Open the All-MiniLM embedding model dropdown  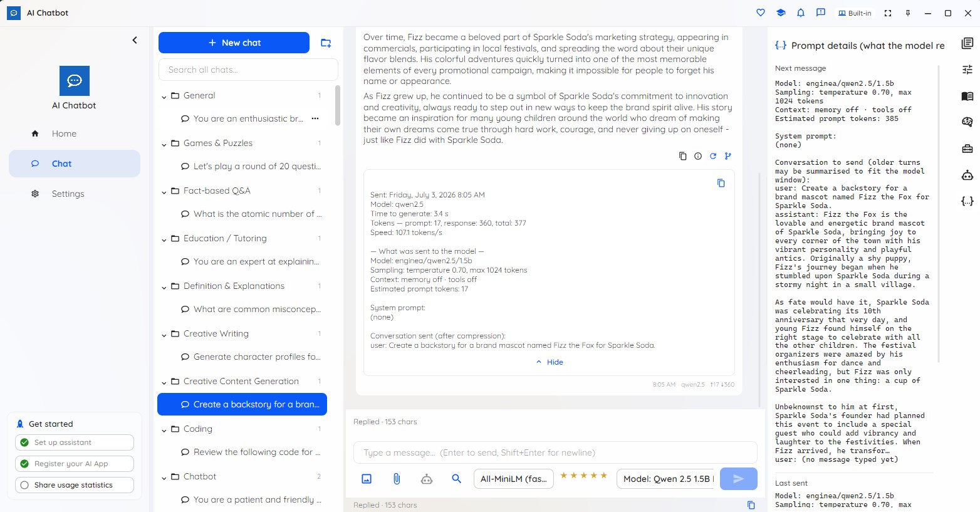pyautogui.click(x=514, y=479)
